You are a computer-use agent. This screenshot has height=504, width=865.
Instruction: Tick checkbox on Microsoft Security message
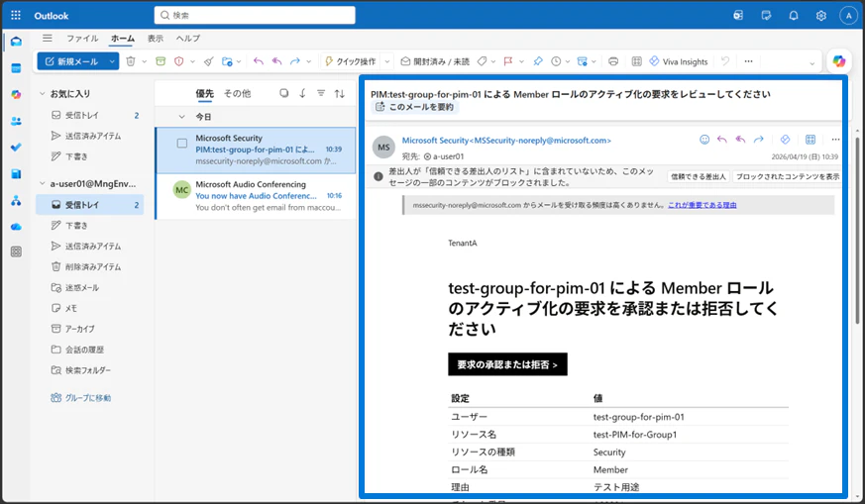point(182,144)
